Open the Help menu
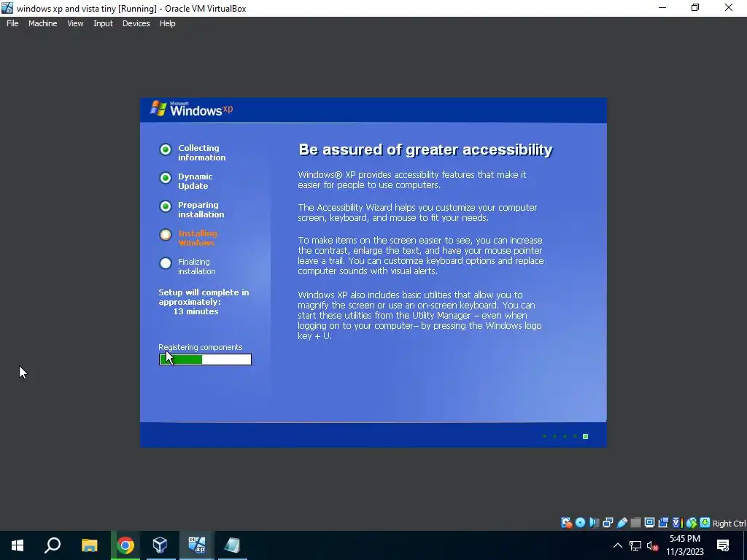 pyautogui.click(x=167, y=23)
